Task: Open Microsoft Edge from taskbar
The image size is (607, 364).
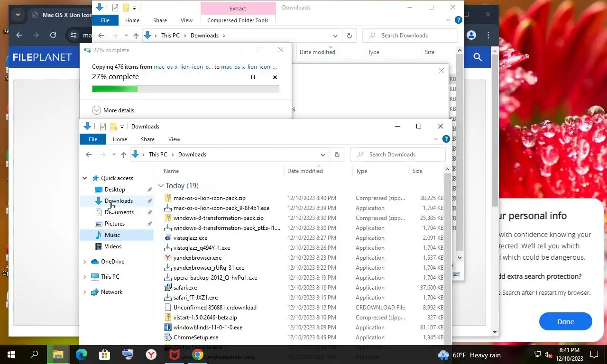Action: coord(82,355)
